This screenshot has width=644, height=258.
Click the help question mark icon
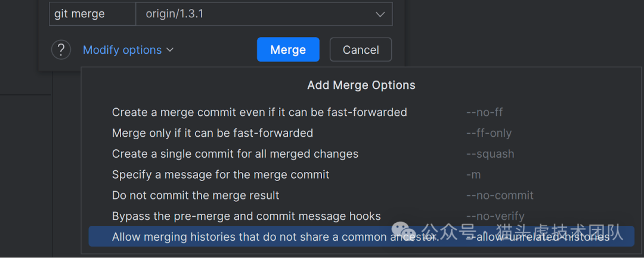[x=61, y=50]
